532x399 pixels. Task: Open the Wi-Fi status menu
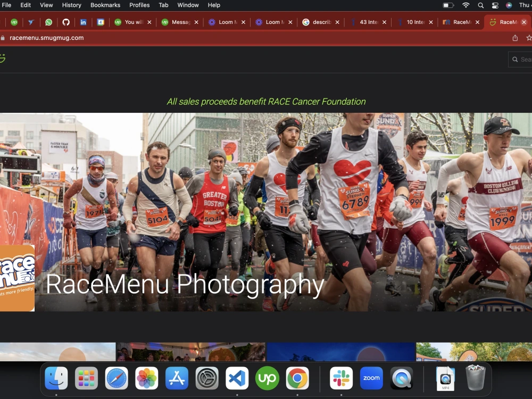click(466, 5)
